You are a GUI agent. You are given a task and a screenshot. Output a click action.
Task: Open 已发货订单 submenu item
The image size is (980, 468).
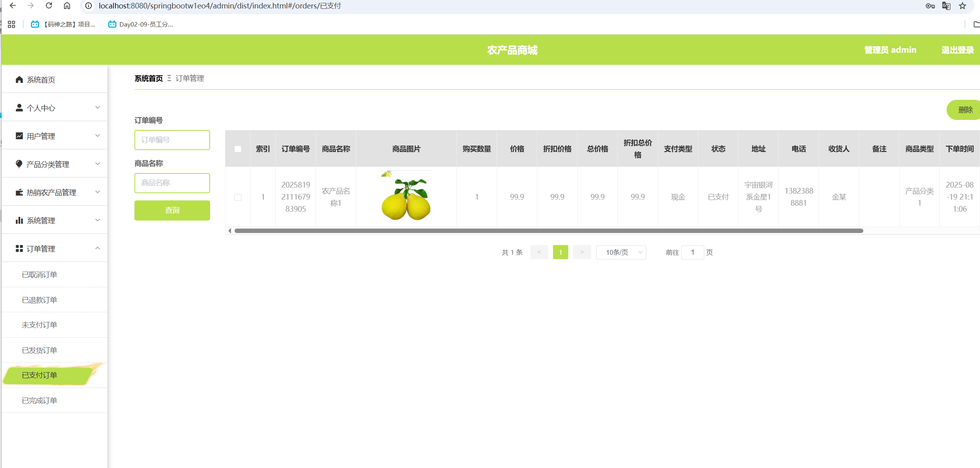(39, 350)
